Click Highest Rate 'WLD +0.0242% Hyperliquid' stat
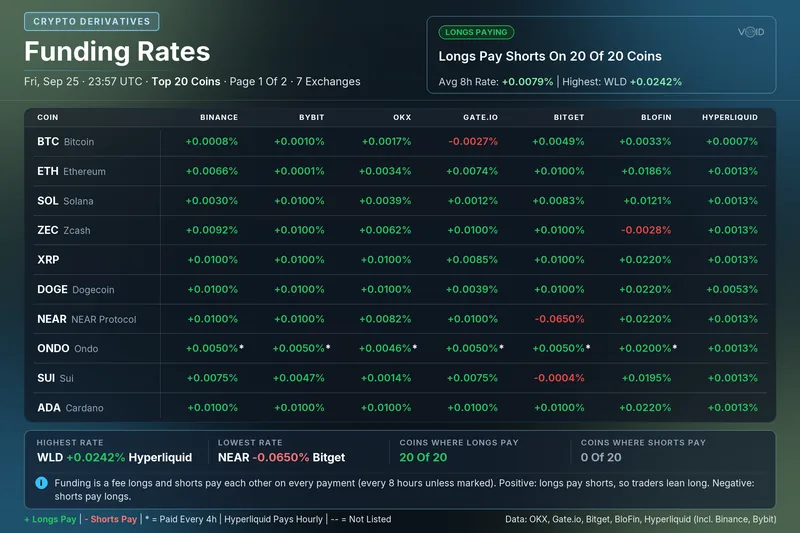This screenshot has width=800, height=533. click(114, 458)
